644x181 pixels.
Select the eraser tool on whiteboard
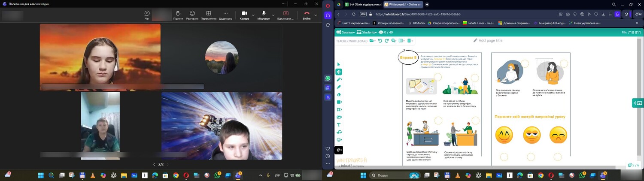pyautogui.click(x=339, y=94)
